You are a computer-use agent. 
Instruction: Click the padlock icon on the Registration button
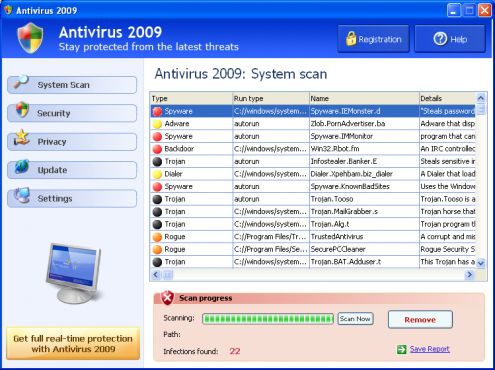[x=351, y=39]
